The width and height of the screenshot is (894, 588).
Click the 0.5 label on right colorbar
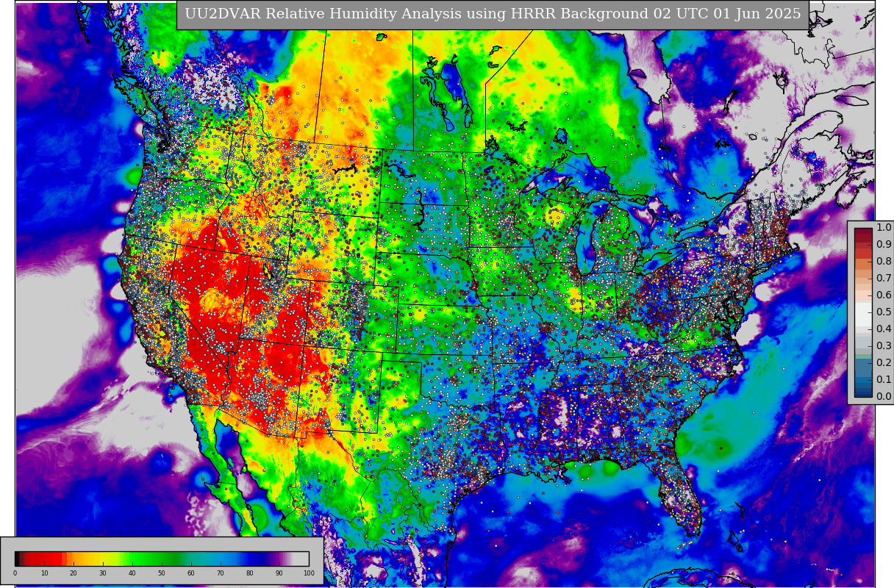(884, 312)
